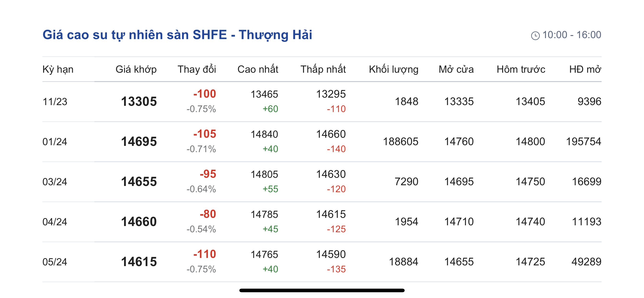Select the Mở cửa column header
Viewport: 644px width, 298px height.
pos(456,69)
